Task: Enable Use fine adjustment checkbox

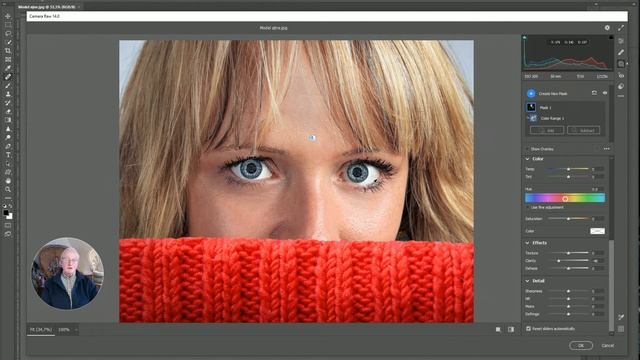Action: 527,207
